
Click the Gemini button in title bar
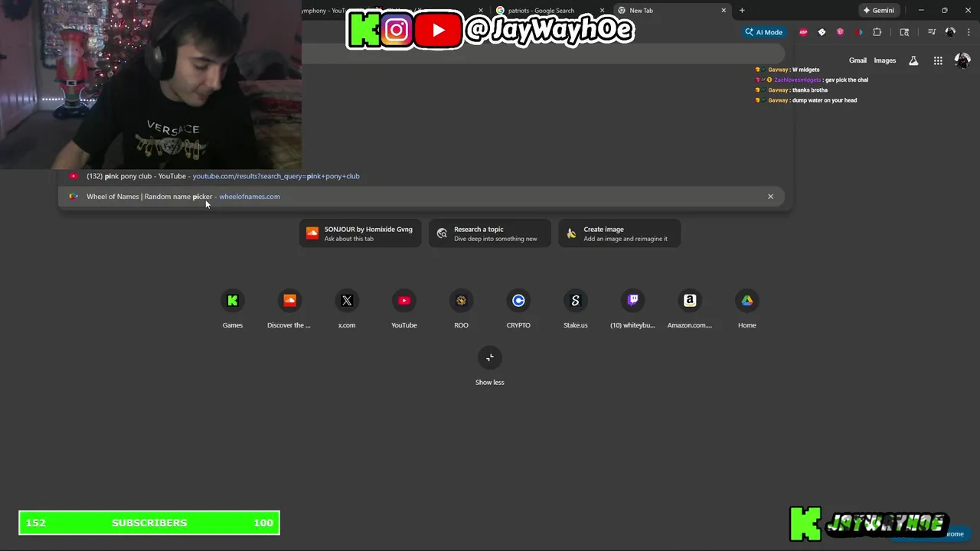pos(879,11)
